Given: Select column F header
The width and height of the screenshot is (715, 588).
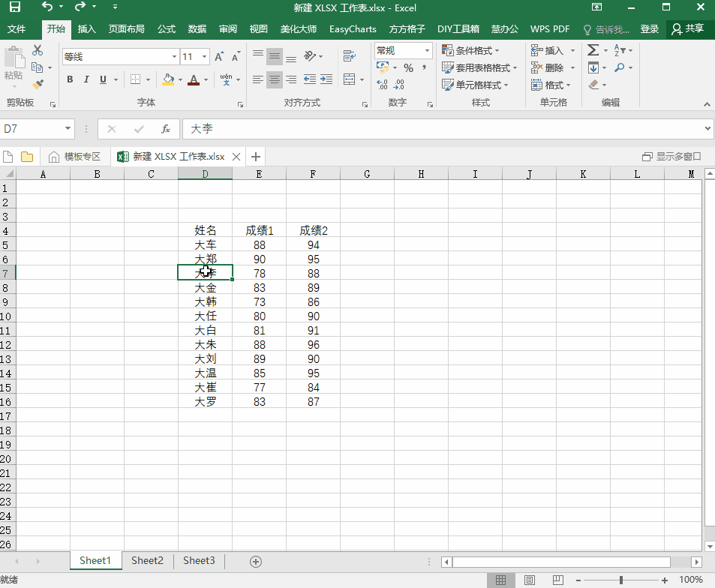Looking at the screenshot, I should coord(313,174).
